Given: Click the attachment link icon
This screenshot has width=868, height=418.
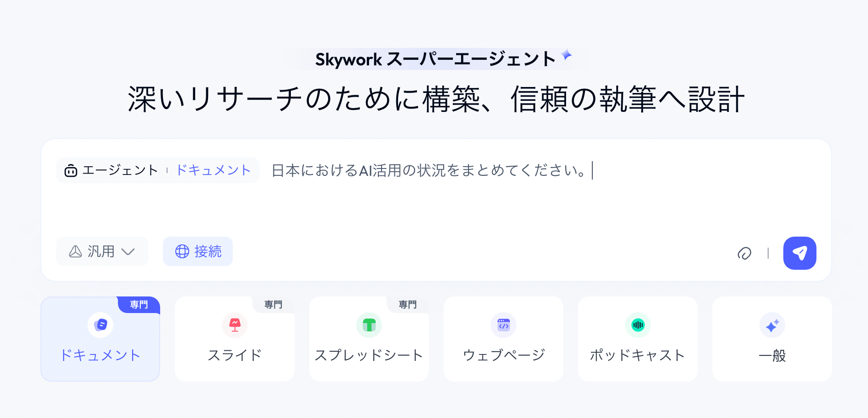Looking at the screenshot, I should point(744,253).
